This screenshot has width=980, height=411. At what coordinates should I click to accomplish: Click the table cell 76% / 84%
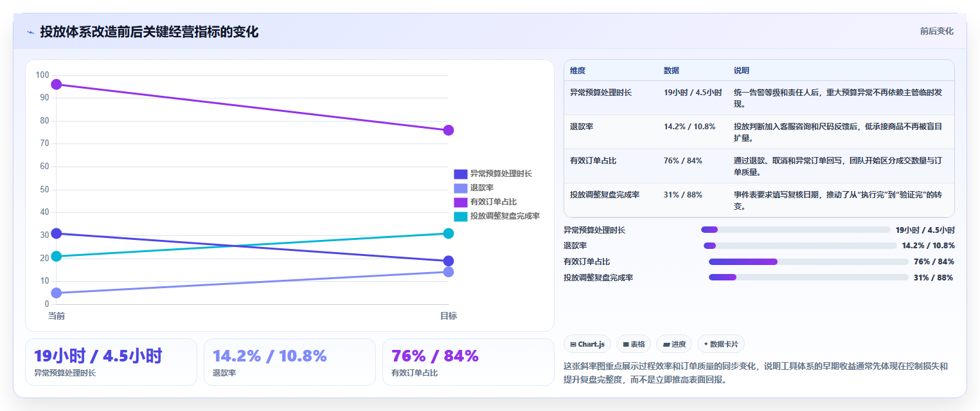683,161
